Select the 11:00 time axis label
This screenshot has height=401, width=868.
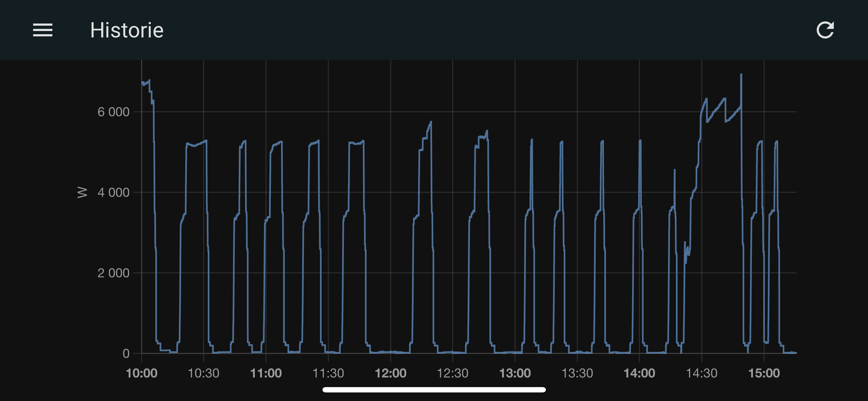point(266,373)
